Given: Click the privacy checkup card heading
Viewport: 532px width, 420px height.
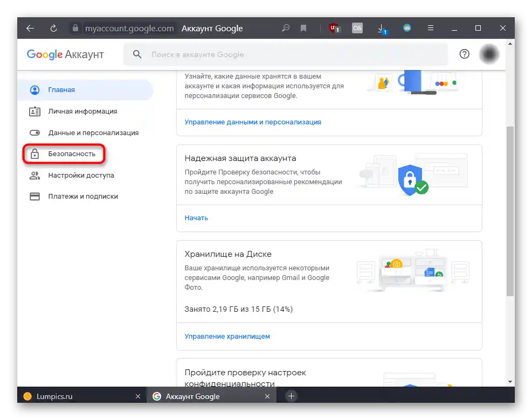Looking at the screenshot, I should (x=245, y=379).
